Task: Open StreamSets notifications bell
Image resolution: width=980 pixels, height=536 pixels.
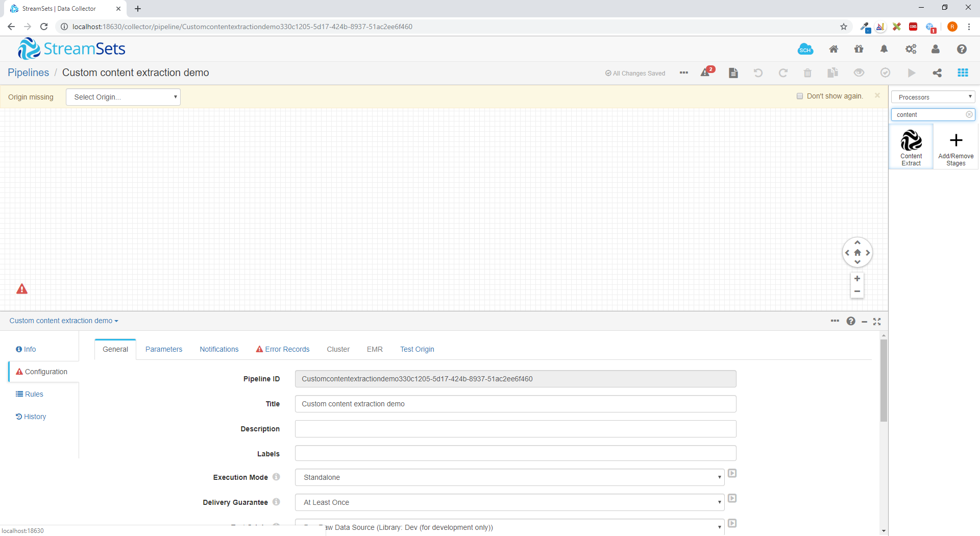Action: [x=885, y=49]
